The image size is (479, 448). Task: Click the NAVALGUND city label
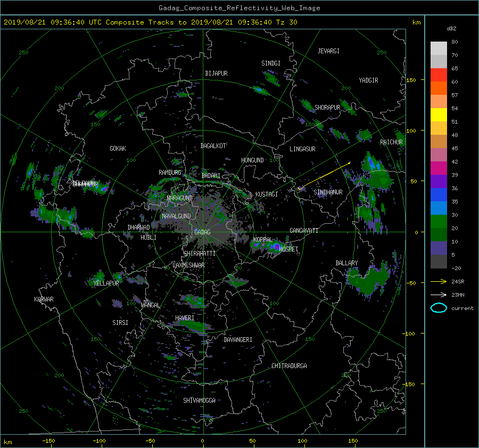[176, 216]
